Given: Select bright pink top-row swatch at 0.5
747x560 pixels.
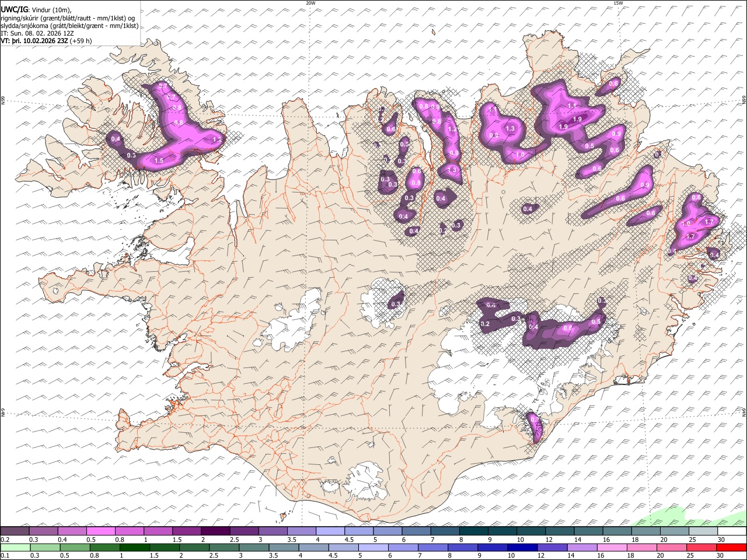Looking at the screenshot, I should pos(100,531).
